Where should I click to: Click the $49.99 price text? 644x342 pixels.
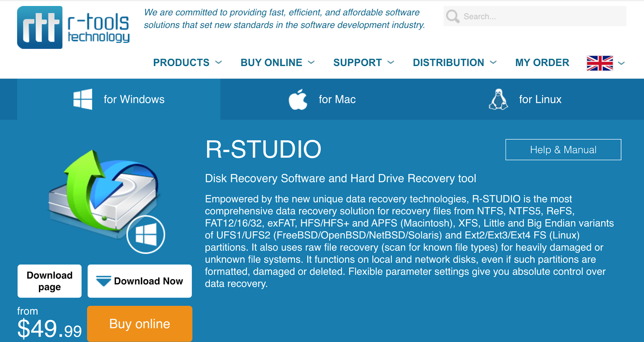[50, 329]
